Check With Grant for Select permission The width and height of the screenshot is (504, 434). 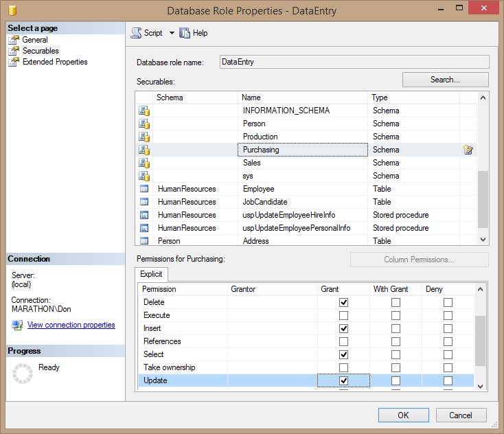(396, 354)
